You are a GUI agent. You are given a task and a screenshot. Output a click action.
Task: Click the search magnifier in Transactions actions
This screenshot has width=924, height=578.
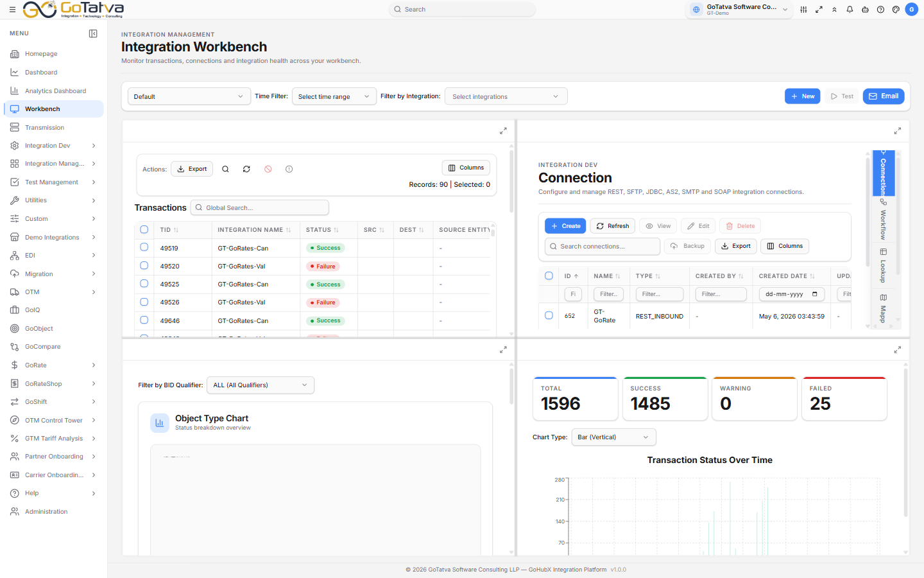225,170
